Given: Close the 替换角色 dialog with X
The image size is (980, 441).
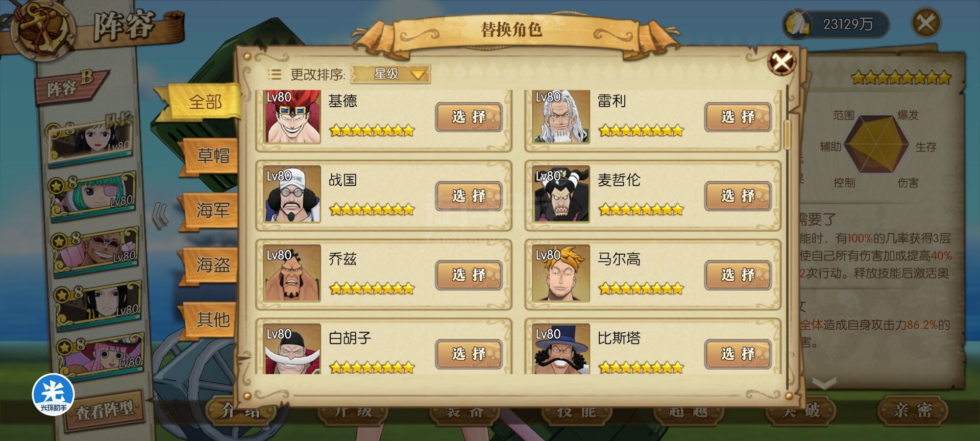Looking at the screenshot, I should (x=781, y=62).
